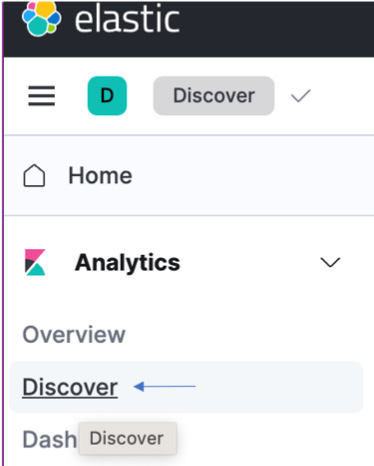
Task: Select the Discover breadcrumb badge
Action: click(214, 96)
